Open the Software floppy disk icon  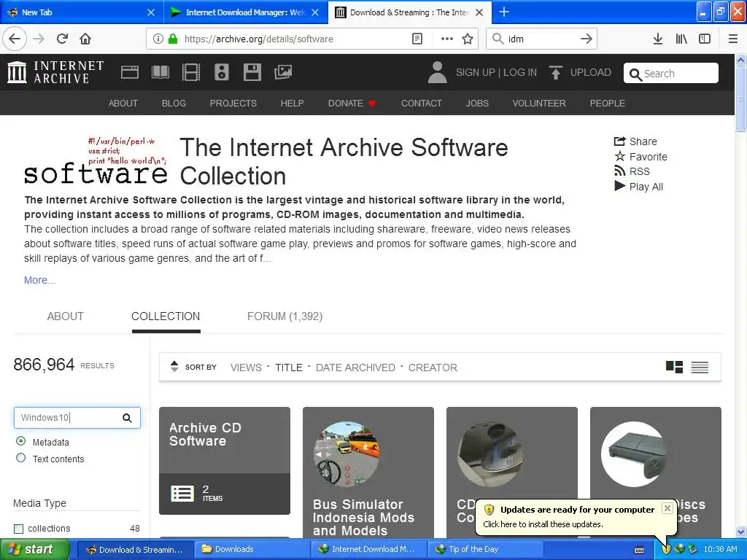click(x=252, y=72)
